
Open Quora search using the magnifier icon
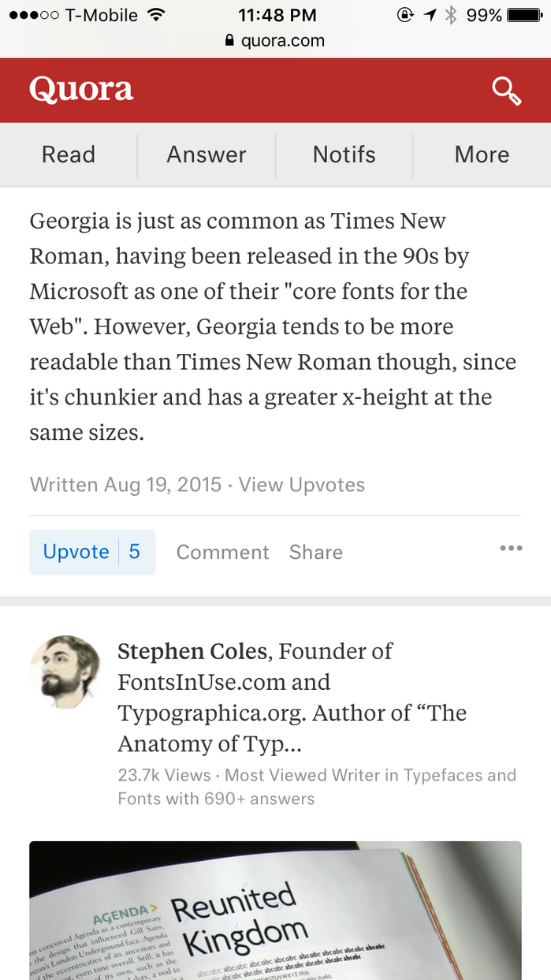point(506,91)
